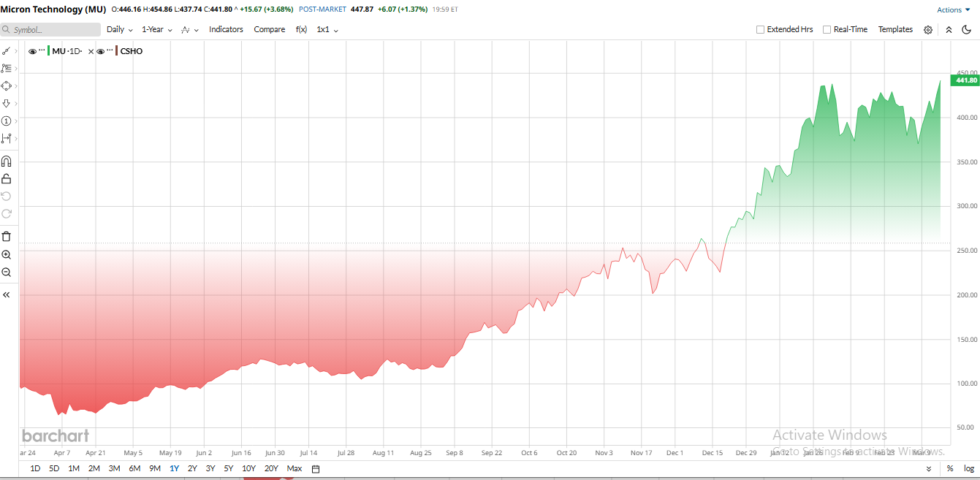Click the CSHO brown color bar

point(117,50)
